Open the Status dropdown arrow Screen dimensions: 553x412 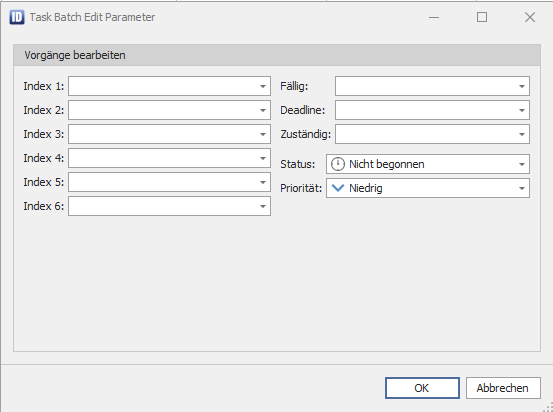522,164
